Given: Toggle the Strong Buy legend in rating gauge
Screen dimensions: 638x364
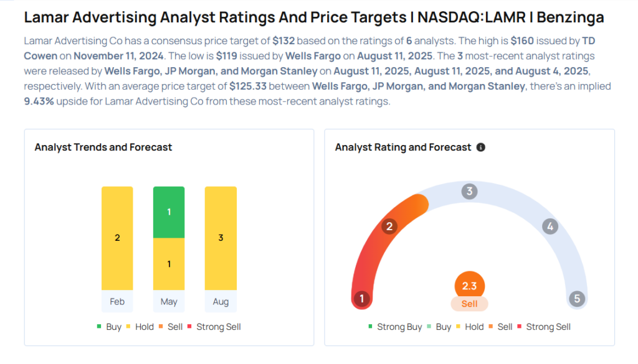Looking at the screenshot, I should (395, 327).
